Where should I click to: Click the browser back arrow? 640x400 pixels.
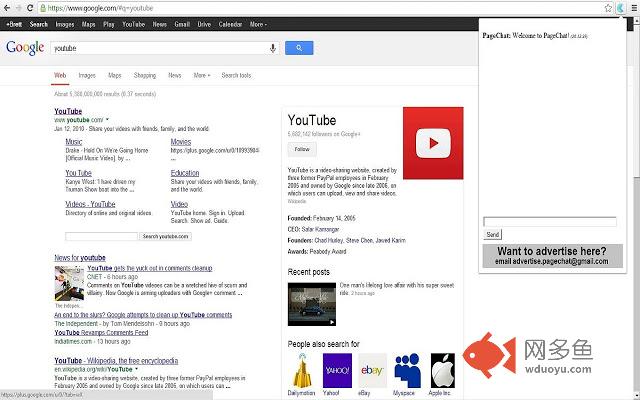(x=7, y=8)
